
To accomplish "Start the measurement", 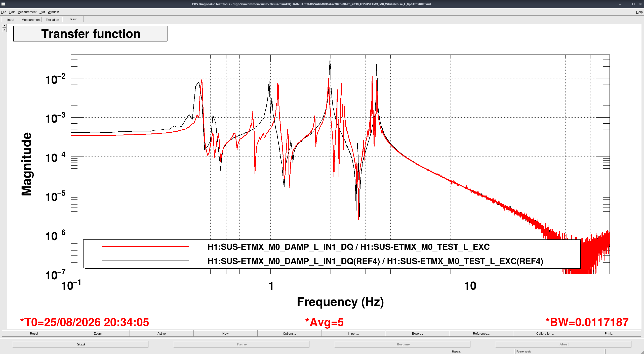I will [x=80, y=344].
